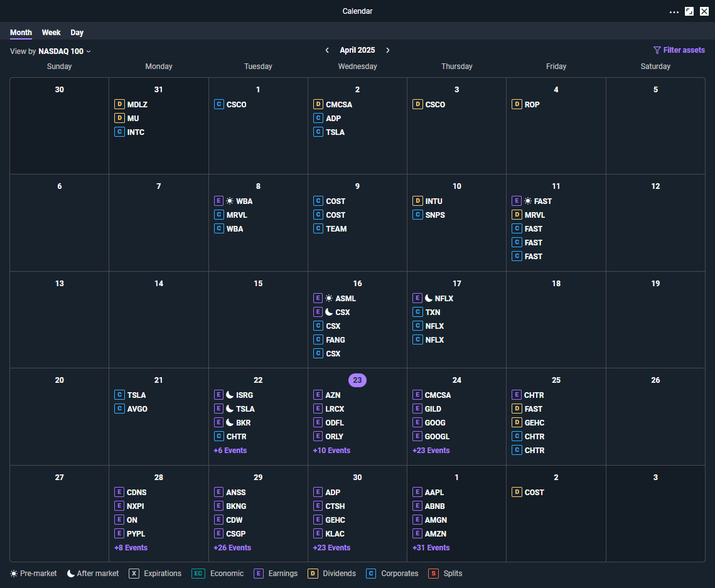Click the LRCX event text

pyautogui.click(x=335, y=409)
